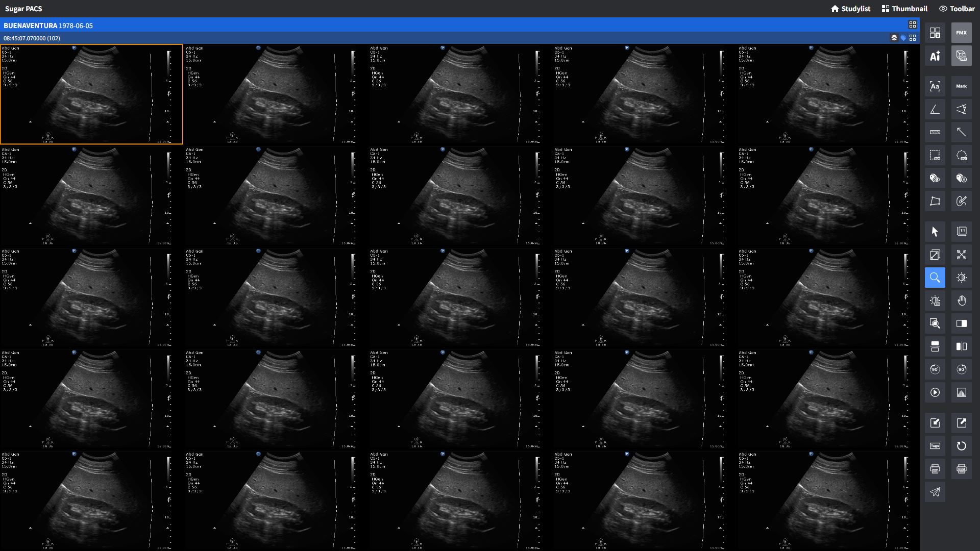The width and height of the screenshot is (980, 551).
Task: Select the freehand draw tool
Action: click(x=961, y=201)
